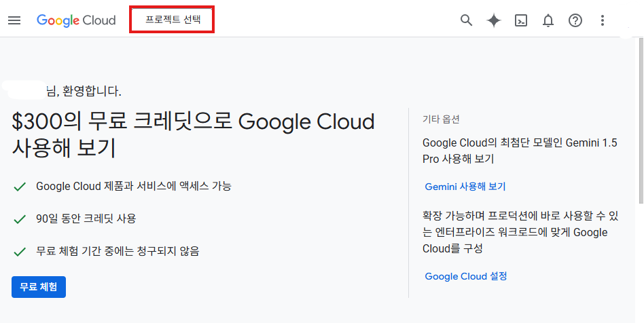The height and width of the screenshot is (323, 644).
Task: Open the help question mark icon
Action: 575,20
